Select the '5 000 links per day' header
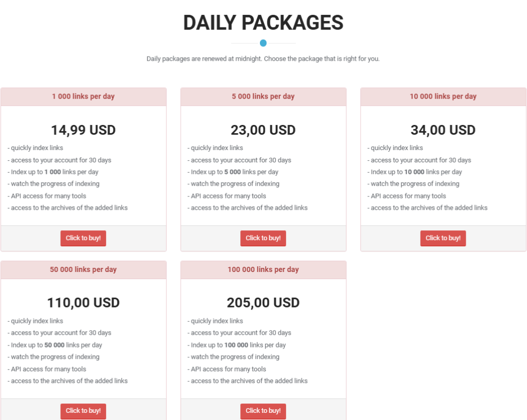Image resolution: width=527 pixels, height=420 pixels. [x=263, y=97]
